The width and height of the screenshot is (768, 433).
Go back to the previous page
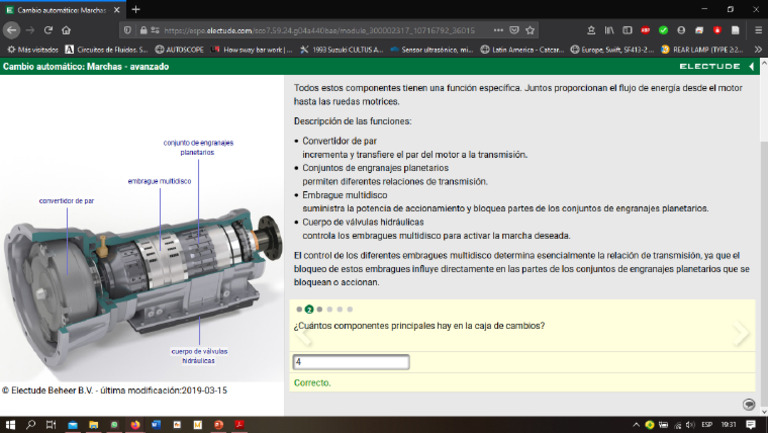click(12, 30)
